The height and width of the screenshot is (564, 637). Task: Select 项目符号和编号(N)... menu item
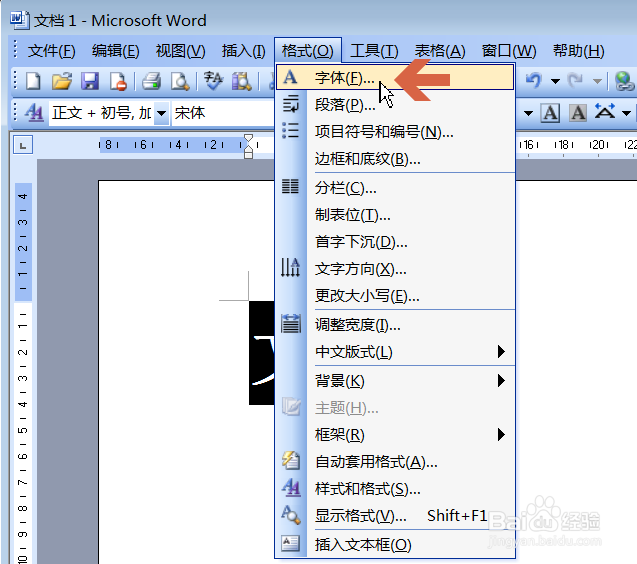395,132
